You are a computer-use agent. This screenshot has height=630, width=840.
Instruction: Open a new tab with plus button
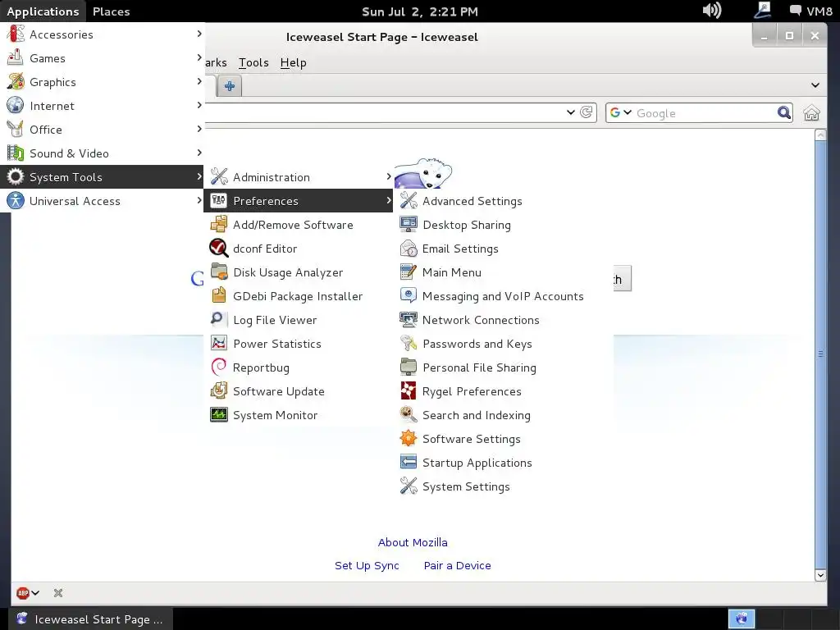230,85
